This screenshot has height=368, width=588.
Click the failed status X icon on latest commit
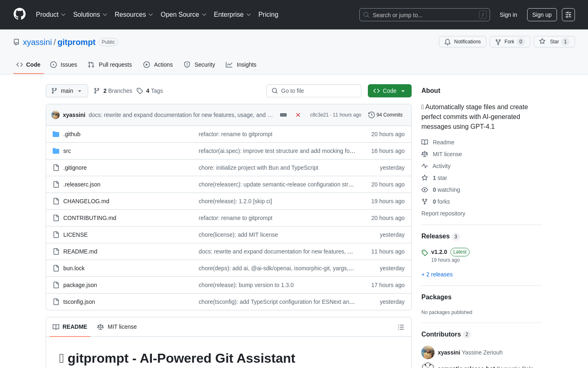point(298,115)
